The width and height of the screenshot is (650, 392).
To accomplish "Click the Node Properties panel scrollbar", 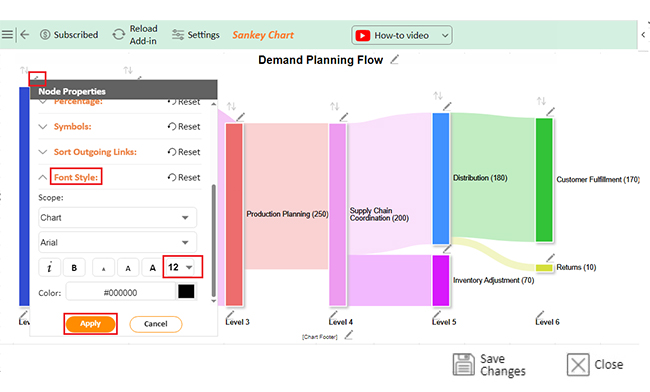I will 214,240.
